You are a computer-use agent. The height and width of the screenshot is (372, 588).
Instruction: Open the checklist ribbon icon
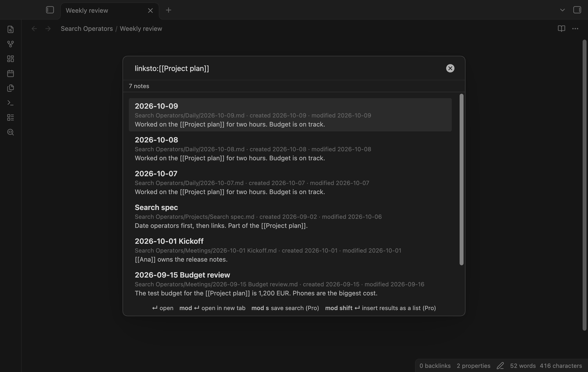click(x=10, y=117)
